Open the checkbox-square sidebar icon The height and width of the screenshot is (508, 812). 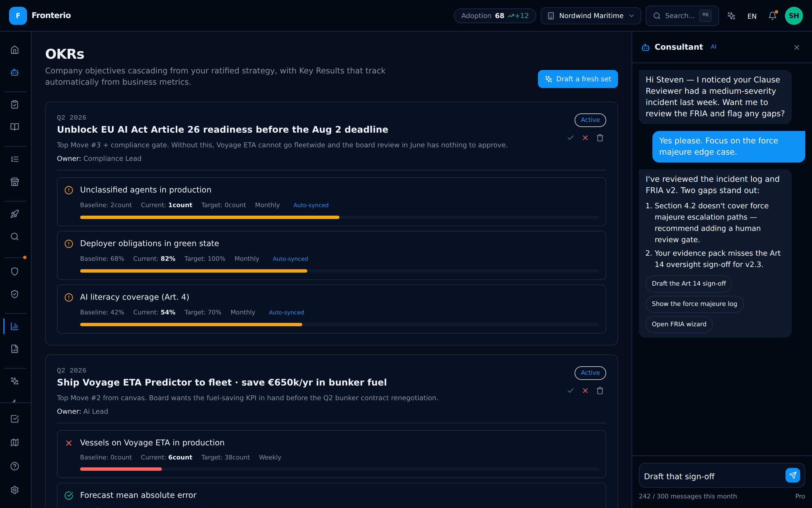point(14,419)
